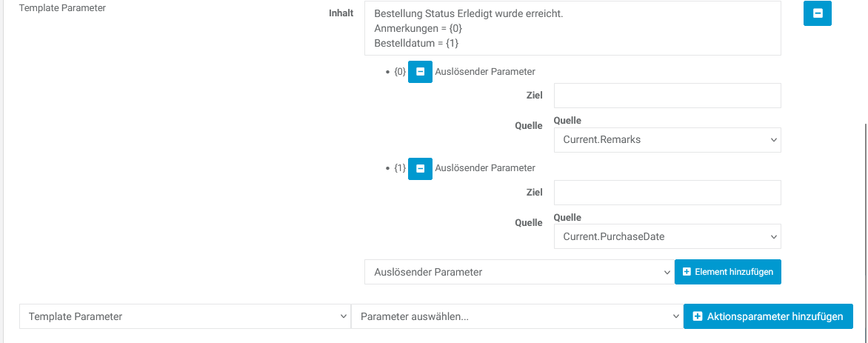Screen dimensions: 868x343
Task: Click the plus icon on Element hinzufügen
Action: (687, 272)
